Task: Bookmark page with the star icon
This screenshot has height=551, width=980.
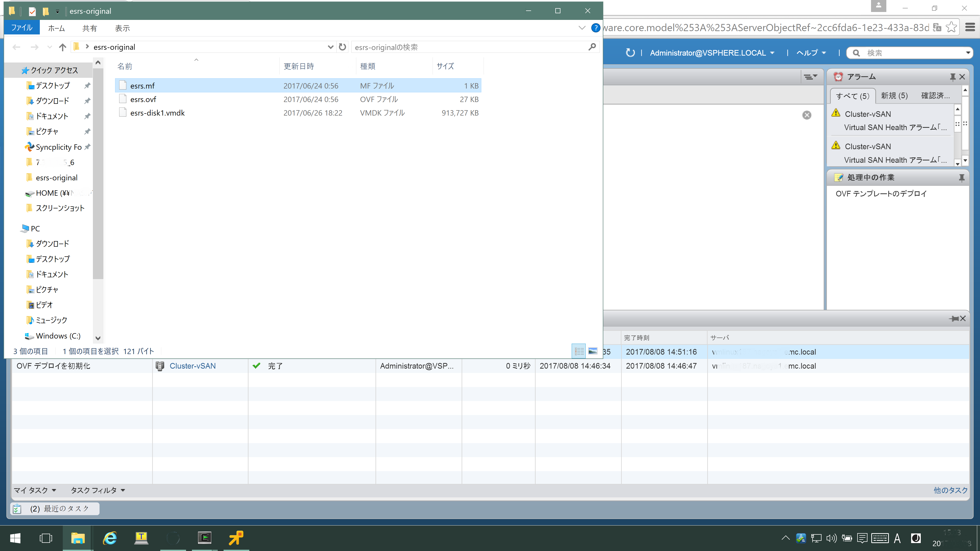Action: (951, 27)
